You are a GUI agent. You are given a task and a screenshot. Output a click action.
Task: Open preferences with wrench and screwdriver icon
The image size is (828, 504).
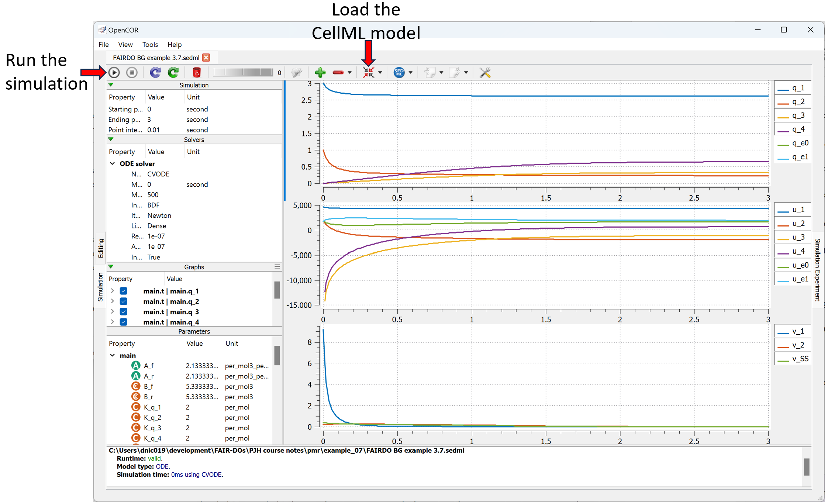point(485,72)
